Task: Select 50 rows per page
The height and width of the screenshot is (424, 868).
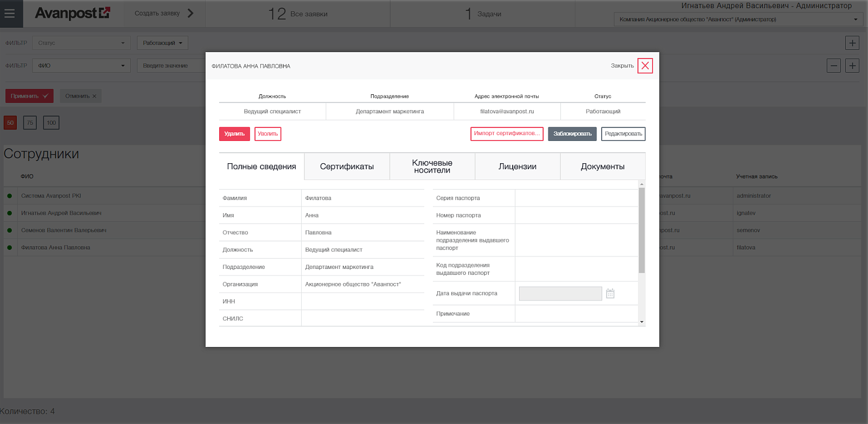Action: (x=10, y=123)
